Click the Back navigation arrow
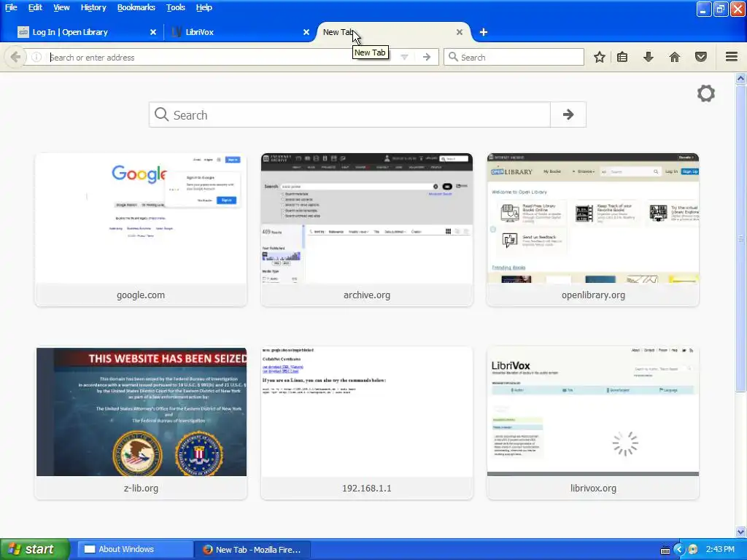Image resolution: width=747 pixels, height=560 pixels. 15,57
